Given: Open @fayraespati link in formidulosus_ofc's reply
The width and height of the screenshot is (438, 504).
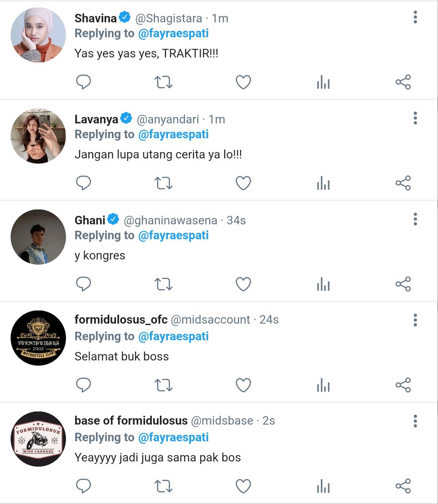Looking at the screenshot, I should click(173, 336).
